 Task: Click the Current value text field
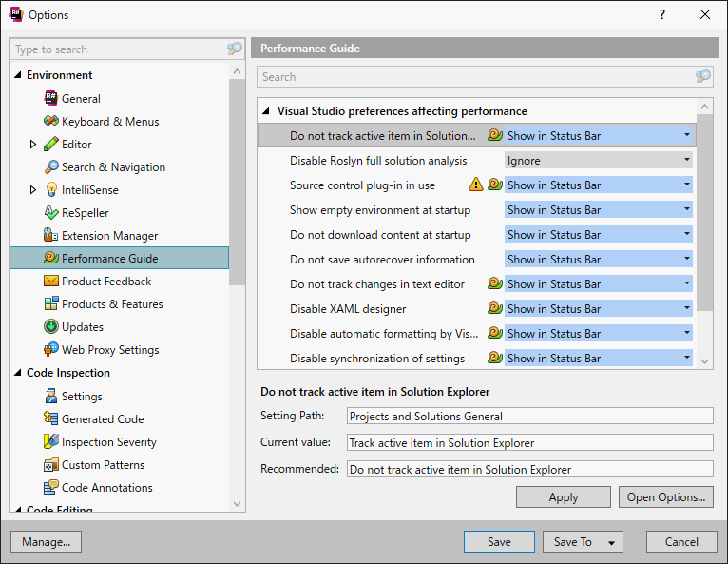pyautogui.click(x=529, y=442)
